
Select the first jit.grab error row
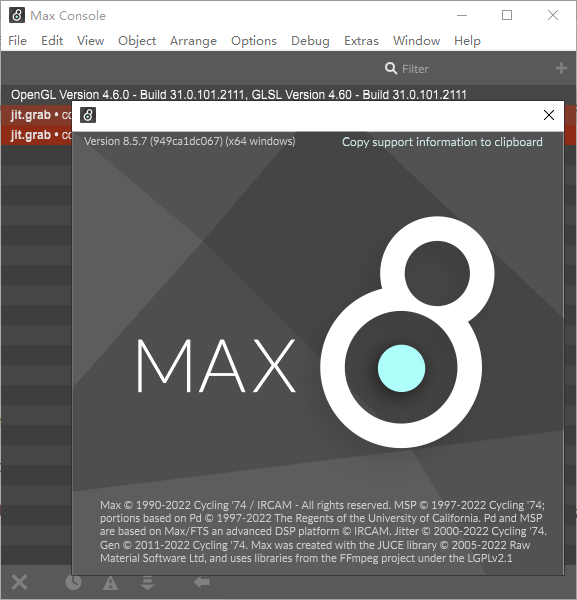click(36, 115)
